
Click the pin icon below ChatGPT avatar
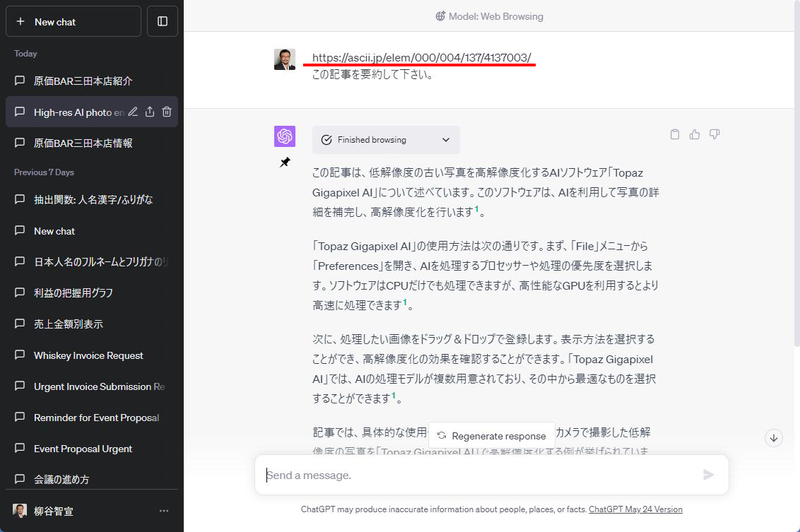pos(285,163)
